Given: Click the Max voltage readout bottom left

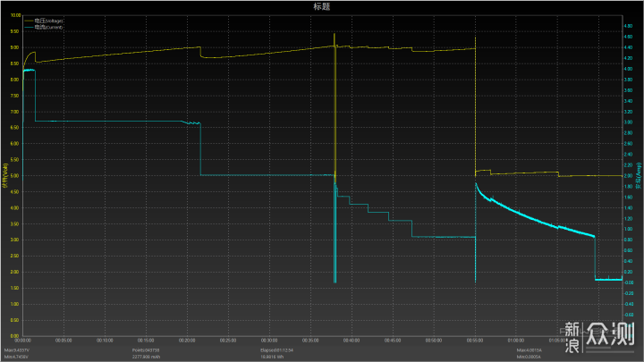Looking at the screenshot, I should point(17,349).
